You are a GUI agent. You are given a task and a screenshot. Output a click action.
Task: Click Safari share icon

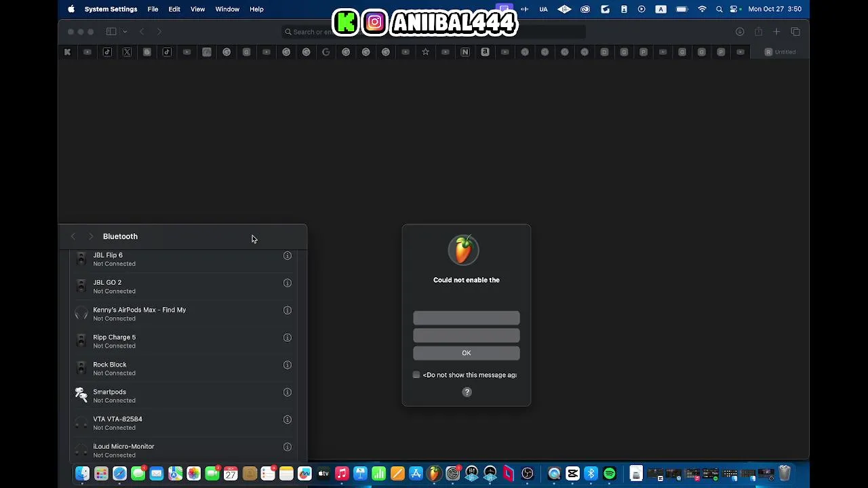758,32
